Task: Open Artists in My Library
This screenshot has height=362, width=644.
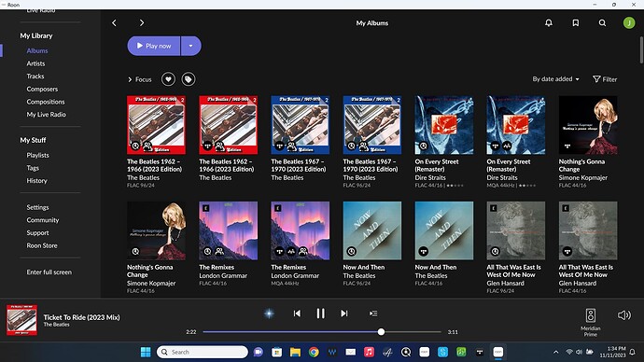Action: (x=35, y=63)
